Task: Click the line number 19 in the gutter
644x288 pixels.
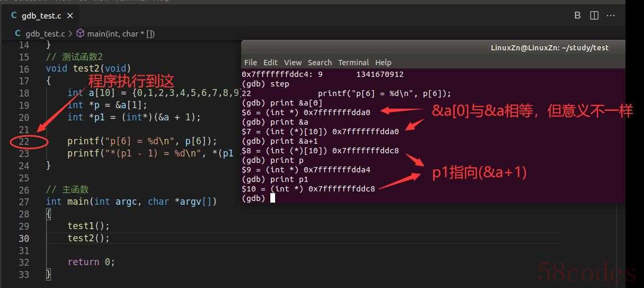Action: [x=24, y=105]
